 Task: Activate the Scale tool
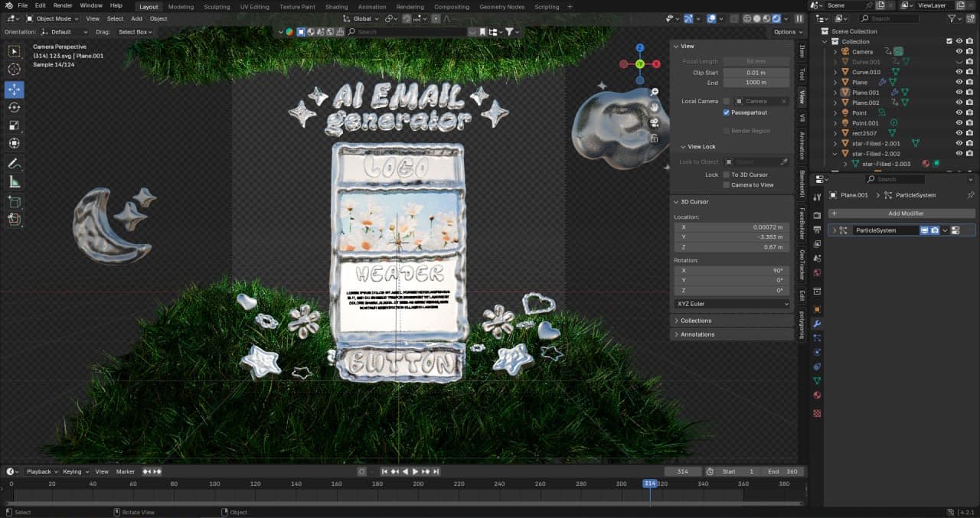point(15,125)
